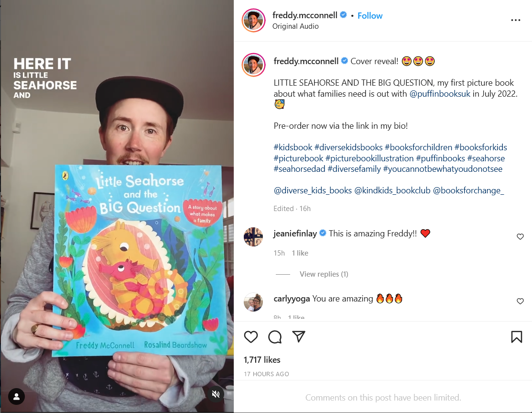View the 1,717 likes list
Screen dimensions: 532x413
(x=262, y=360)
